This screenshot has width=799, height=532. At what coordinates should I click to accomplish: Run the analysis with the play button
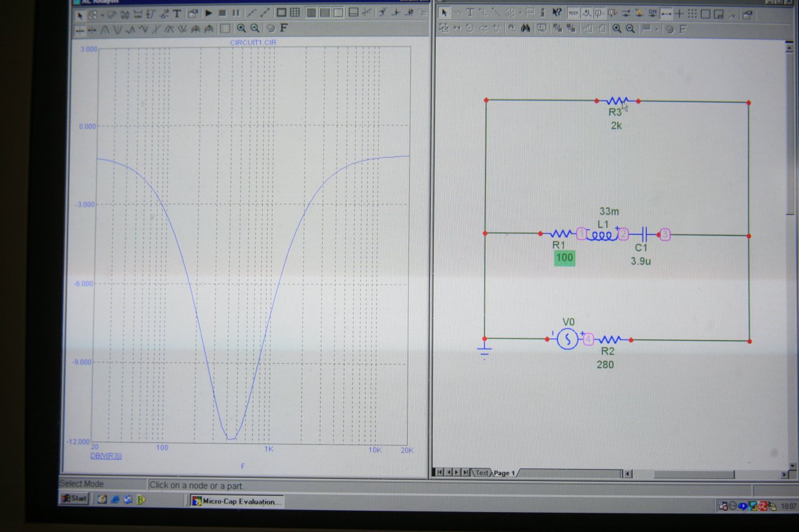pos(208,13)
